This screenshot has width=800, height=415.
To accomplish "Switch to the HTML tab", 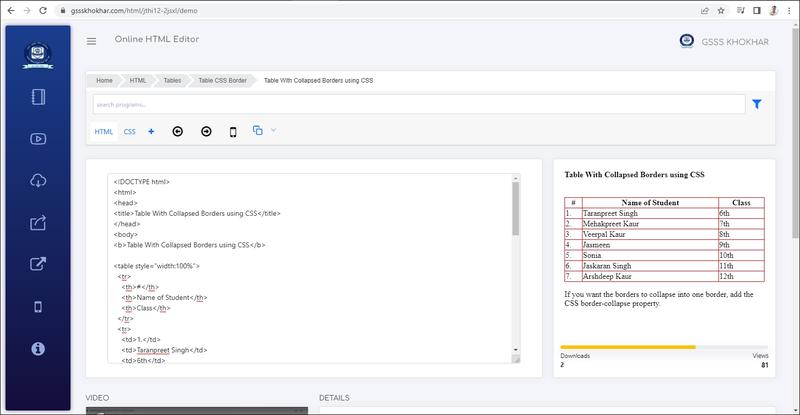I will click(104, 131).
